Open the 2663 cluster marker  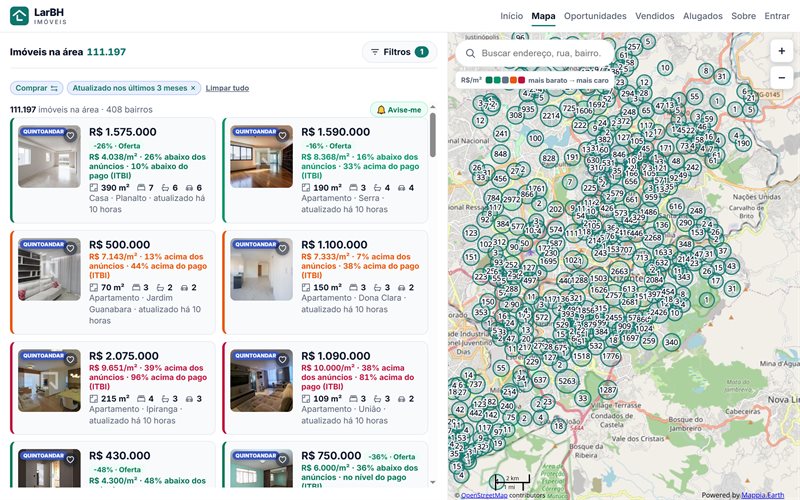619,271
